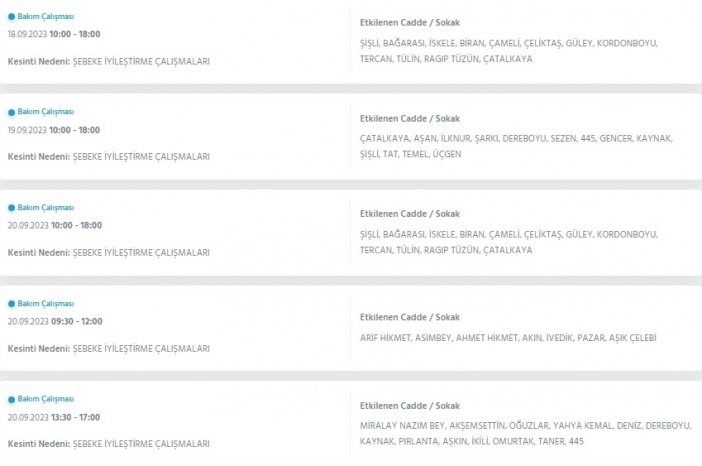This screenshot has width=702, height=466.
Task: Click Kesinti Nedeni line on the 13:30 - 17:00 card
Action: [x=108, y=444]
